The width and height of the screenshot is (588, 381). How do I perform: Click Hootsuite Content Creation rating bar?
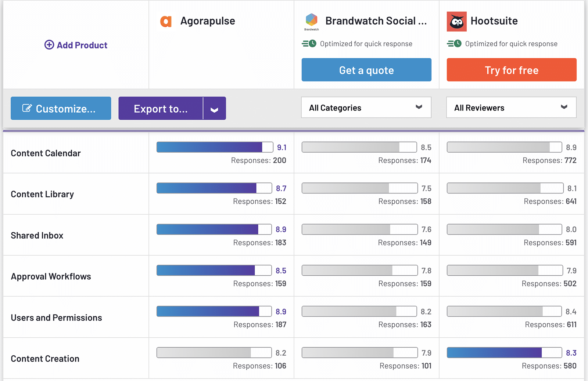[504, 353]
